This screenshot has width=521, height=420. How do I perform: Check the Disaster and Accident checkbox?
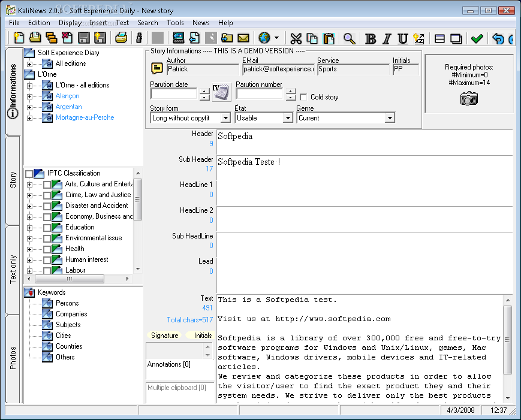(x=47, y=206)
